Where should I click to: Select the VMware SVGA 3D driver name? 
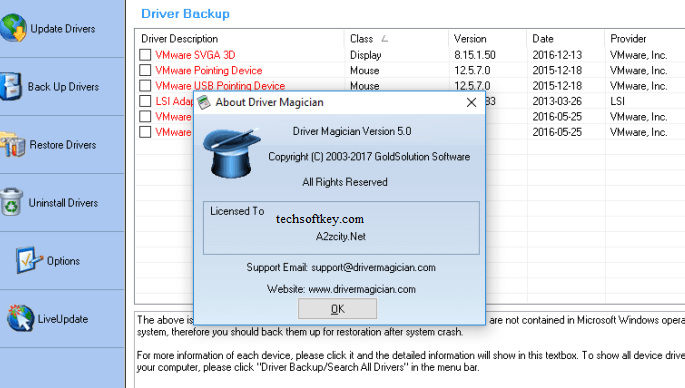(195, 55)
